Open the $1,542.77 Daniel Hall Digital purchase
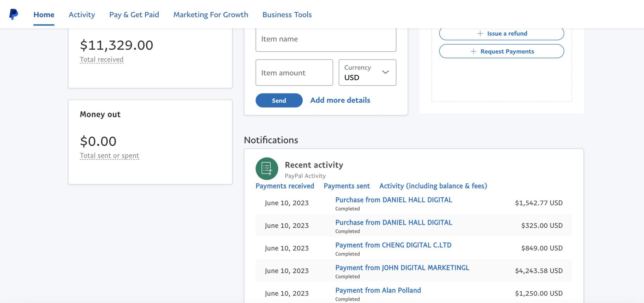 [394, 200]
